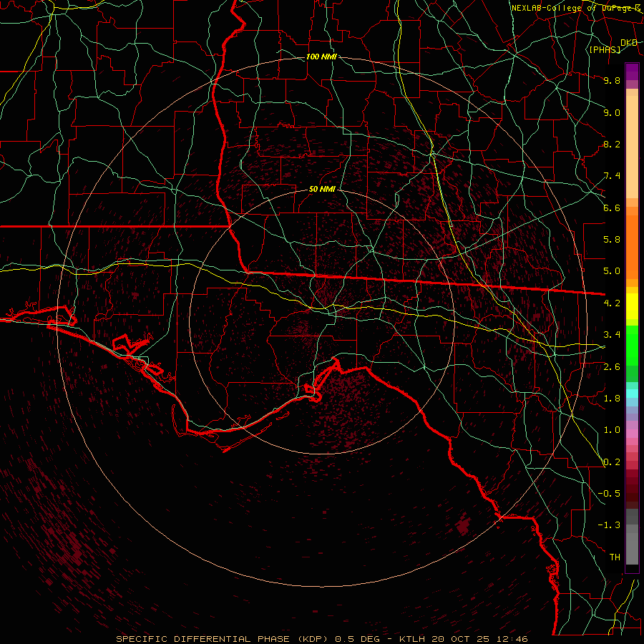
Task: Click the 5.8 scale label
Action: (x=612, y=240)
